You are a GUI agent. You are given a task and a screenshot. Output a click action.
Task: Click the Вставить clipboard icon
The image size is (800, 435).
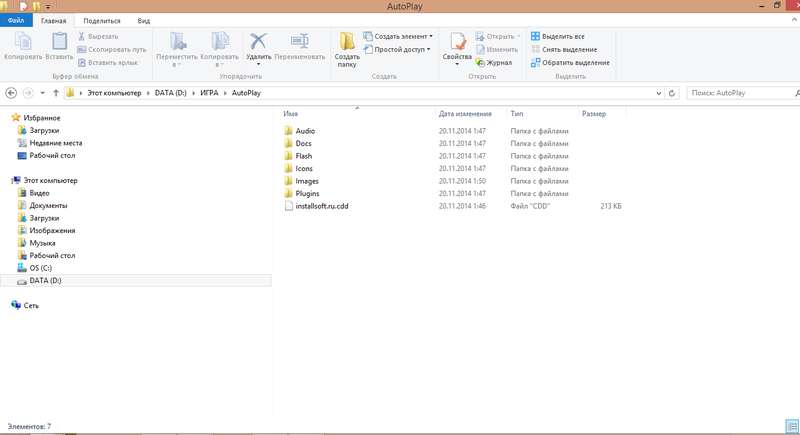pyautogui.click(x=59, y=41)
